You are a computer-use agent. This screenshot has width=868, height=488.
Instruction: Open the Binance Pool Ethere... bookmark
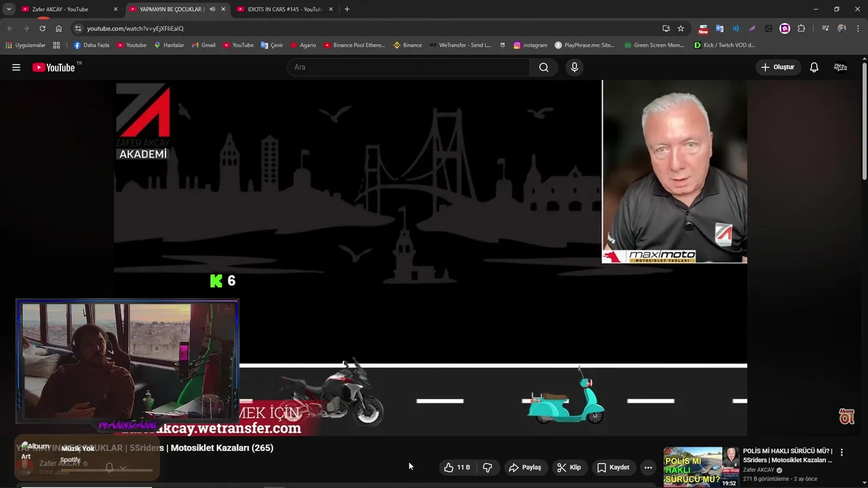coord(354,45)
